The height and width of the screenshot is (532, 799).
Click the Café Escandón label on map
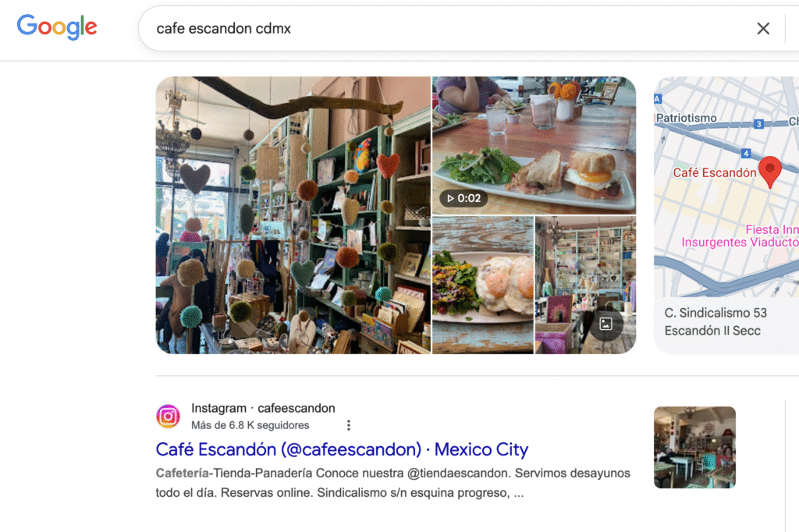pyautogui.click(x=715, y=172)
